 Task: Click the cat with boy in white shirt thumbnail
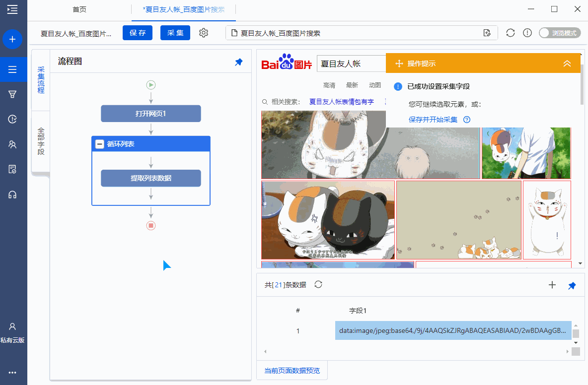coord(526,153)
